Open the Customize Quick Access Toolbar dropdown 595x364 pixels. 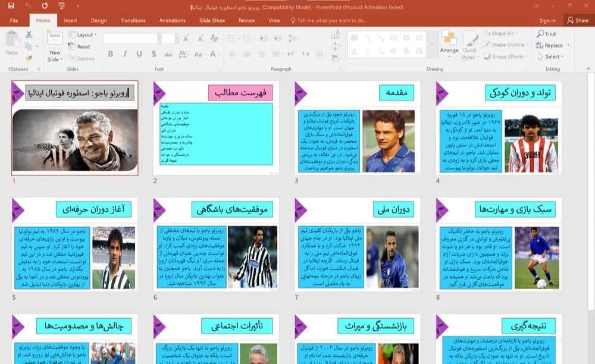(x=78, y=6)
